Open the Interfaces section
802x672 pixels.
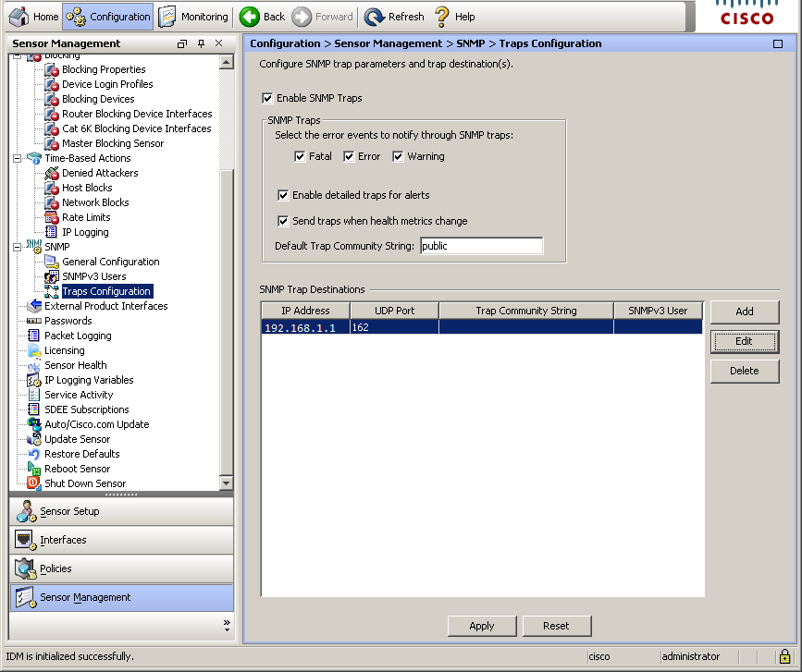(x=121, y=540)
